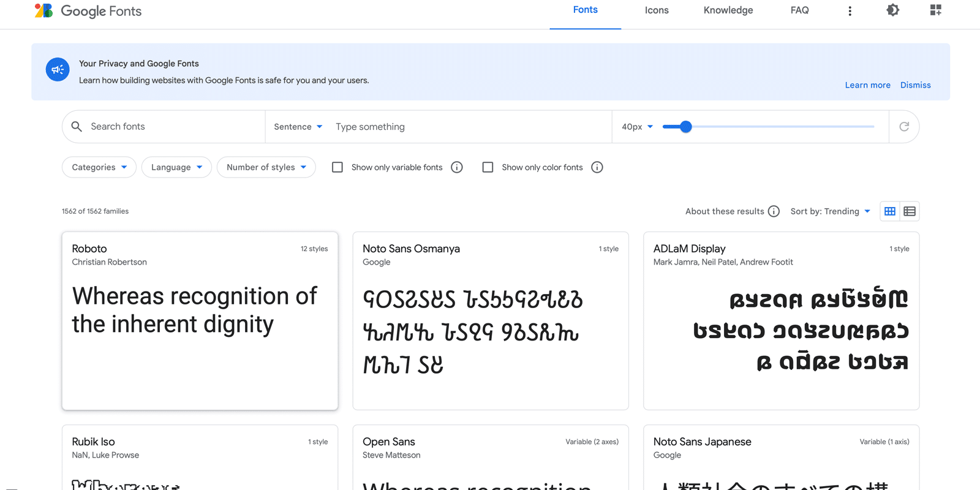The image size is (980, 490).
Task: Switch to list view layout
Action: click(910, 211)
